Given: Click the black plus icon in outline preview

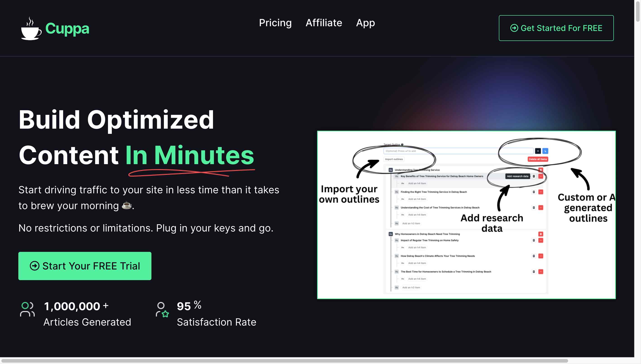Looking at the screenshot, I should [x=538, y=151].
